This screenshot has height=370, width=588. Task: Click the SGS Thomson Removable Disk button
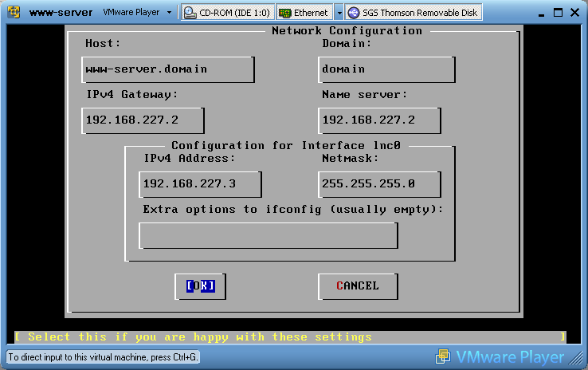[x=414, y=13]
